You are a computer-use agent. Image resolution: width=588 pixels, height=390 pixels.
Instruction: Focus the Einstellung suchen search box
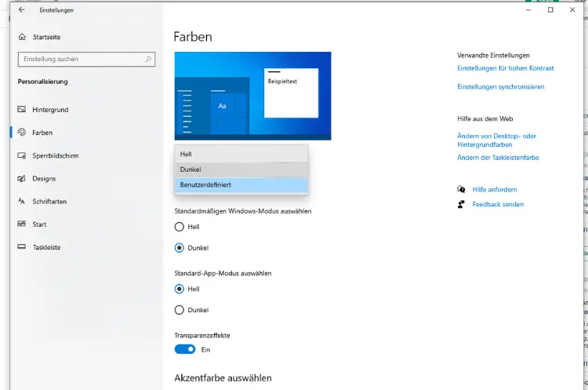(x=86, y=59)
